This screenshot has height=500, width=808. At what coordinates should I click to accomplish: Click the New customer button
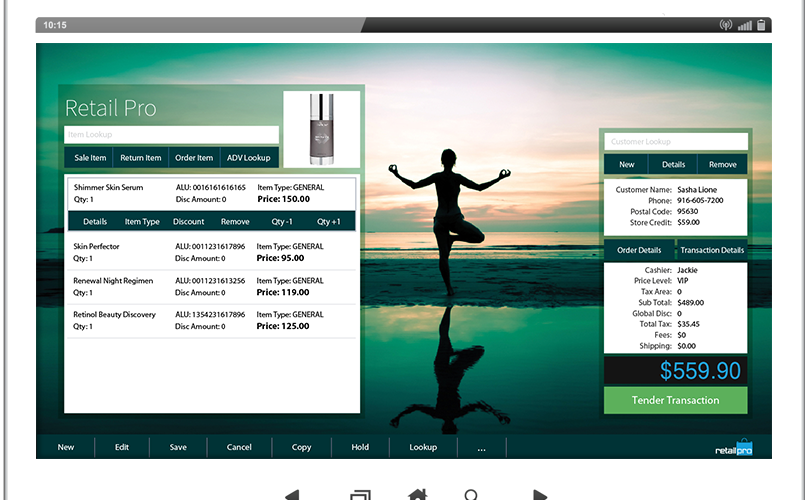coord(627,164)
